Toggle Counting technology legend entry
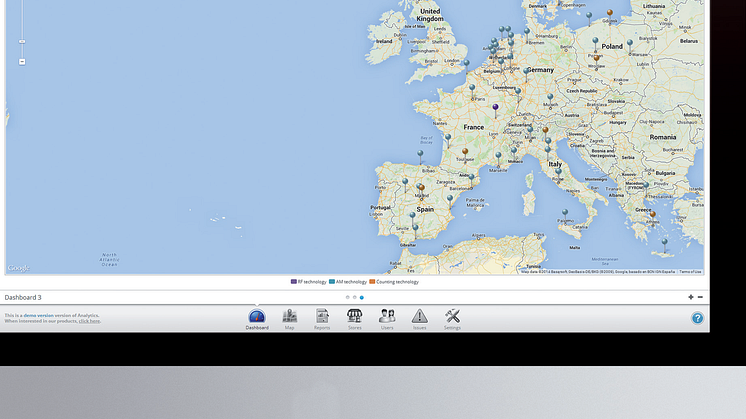746x419 pixels. pyautogui.click(x=394, y=282)
